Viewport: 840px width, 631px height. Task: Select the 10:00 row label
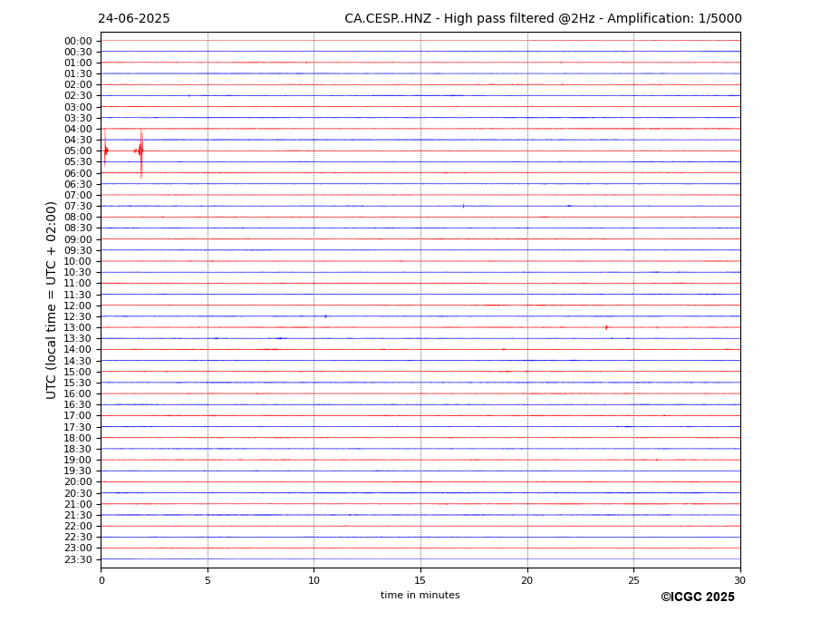click(x=78, y=262)
